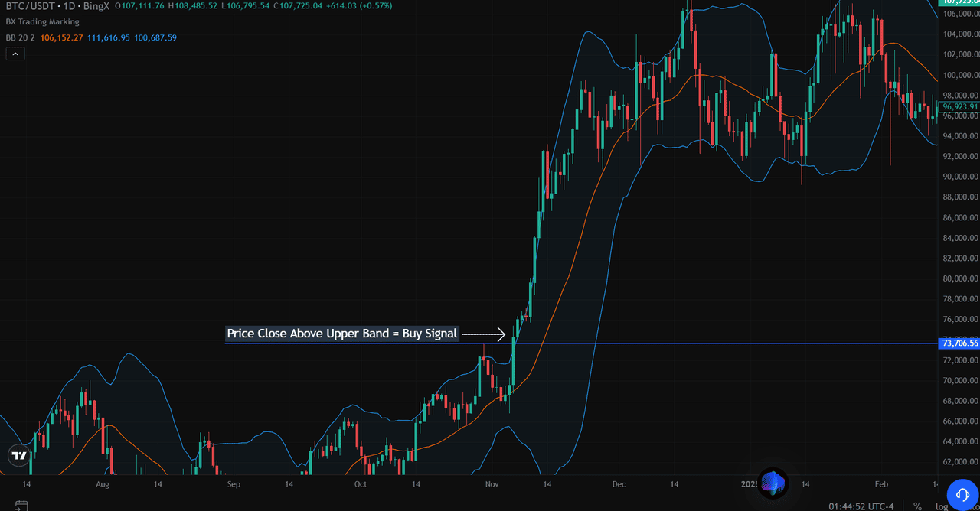Toggle the percent scale button

[x=917, y=506]
